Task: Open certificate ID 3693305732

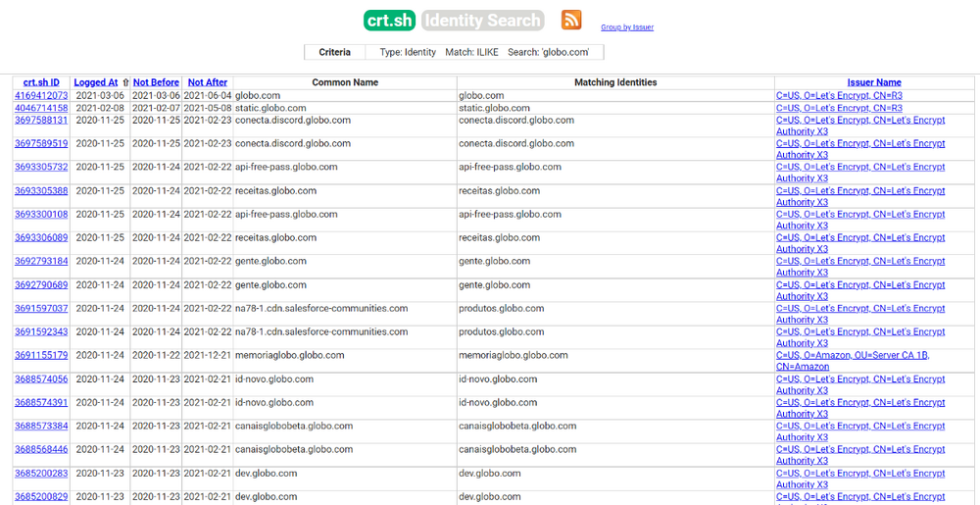Action: click(x=41, y=167)
